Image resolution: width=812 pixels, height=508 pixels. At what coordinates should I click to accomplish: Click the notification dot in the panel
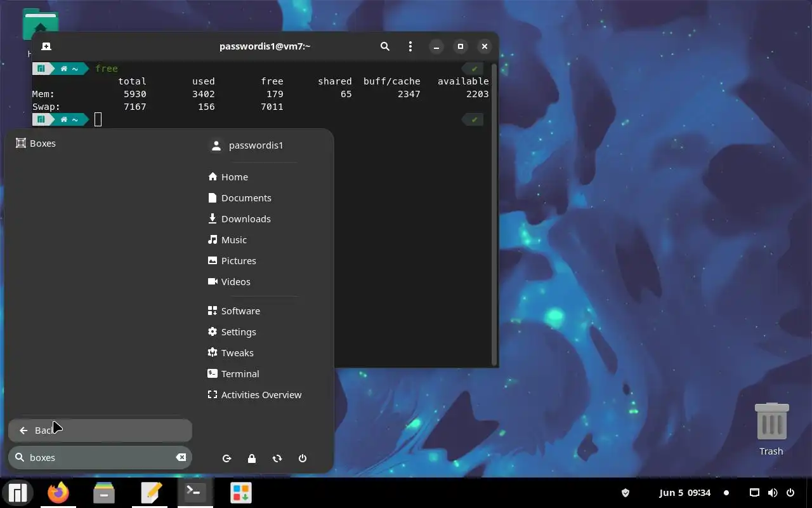pyautogui.click(x=726, y=493)
